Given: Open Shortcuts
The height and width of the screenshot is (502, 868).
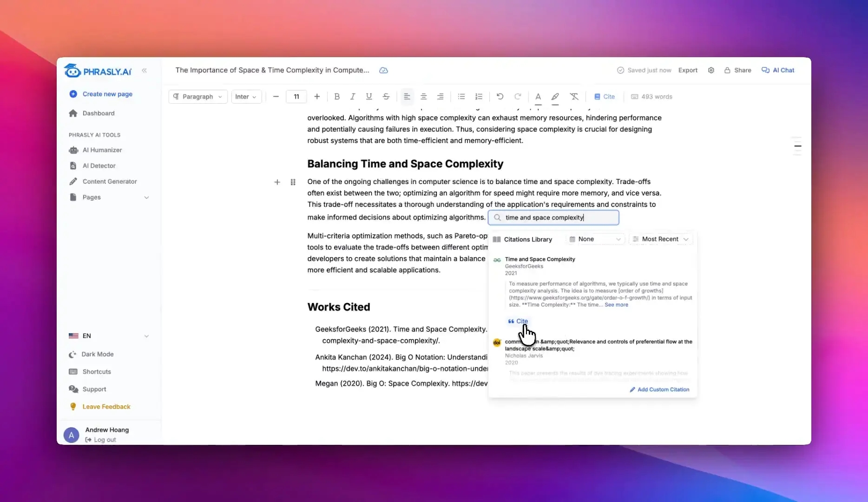Looking at the screenshot, I should [x=90, y=372].
